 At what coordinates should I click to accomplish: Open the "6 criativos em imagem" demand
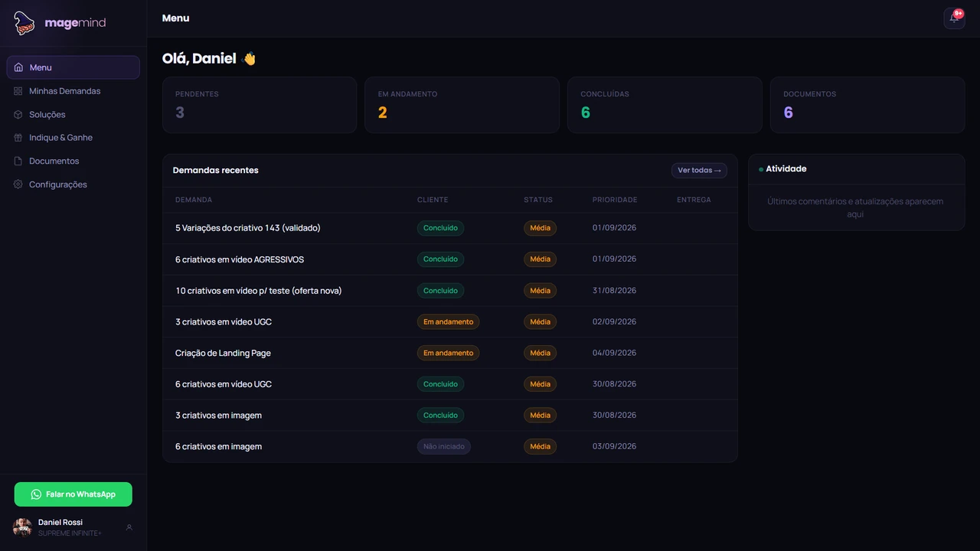click(x=218, y=447)
